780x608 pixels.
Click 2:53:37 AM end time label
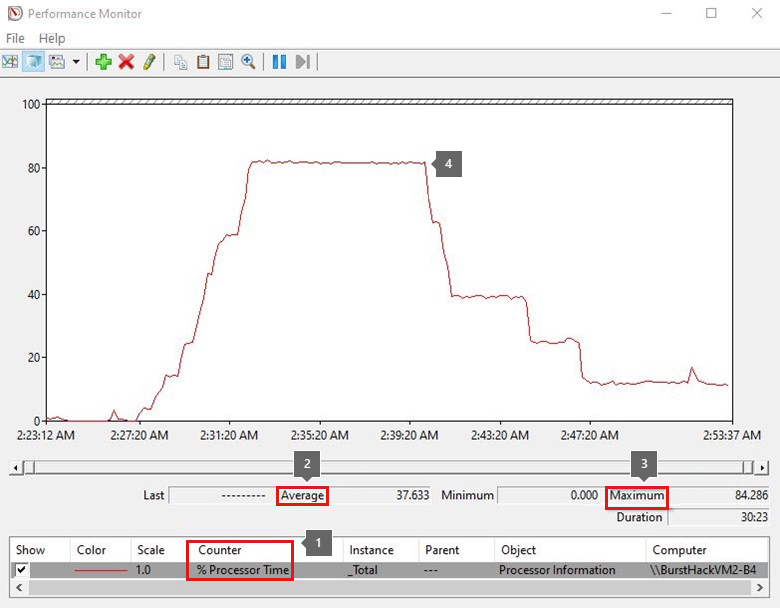pyautogui.click(x=732, y=435)
